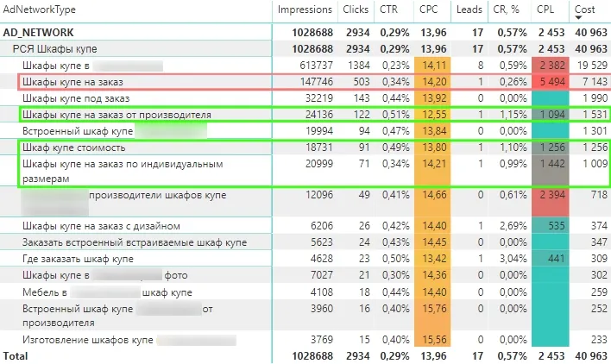Viewport: 611px width, 364px height.
Task: Click the teal CPL cell 535
Action: click(551, 226)
